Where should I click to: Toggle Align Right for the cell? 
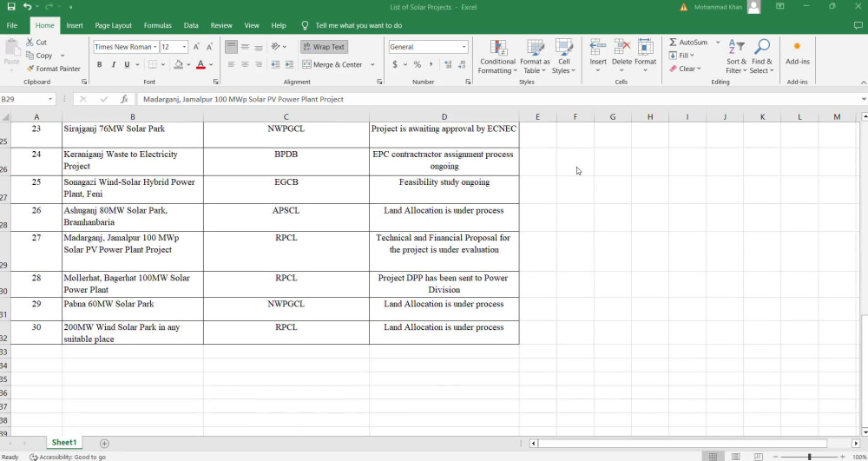click(x=259, y=65)
